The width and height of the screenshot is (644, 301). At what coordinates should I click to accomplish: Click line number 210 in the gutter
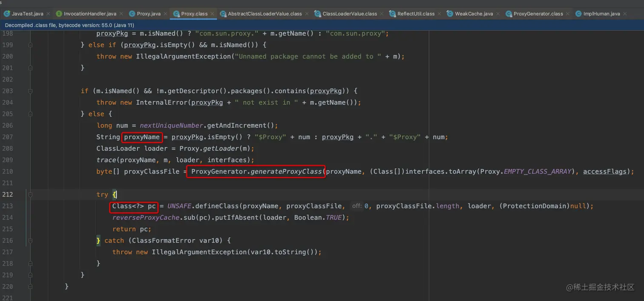(x=7, y=171)
